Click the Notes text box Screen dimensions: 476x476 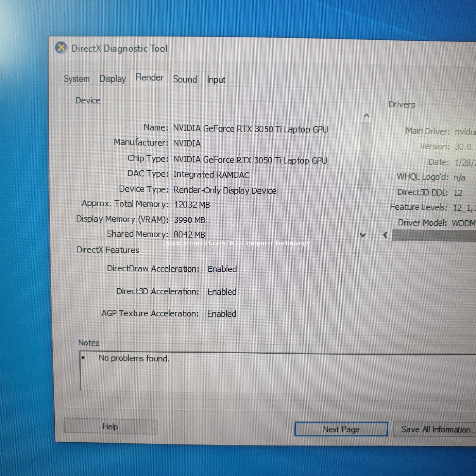278,372
